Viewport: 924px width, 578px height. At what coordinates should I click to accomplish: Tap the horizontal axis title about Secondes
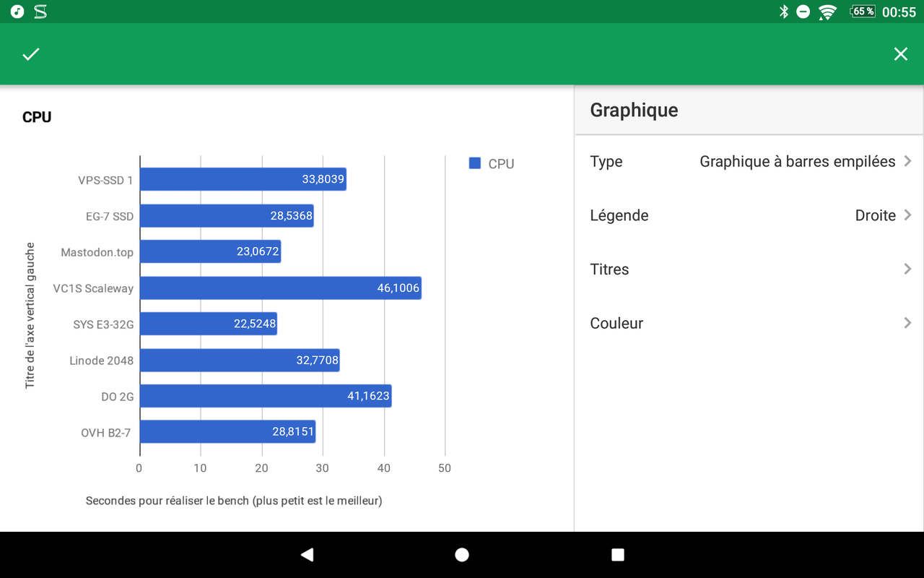coord(234,500)
